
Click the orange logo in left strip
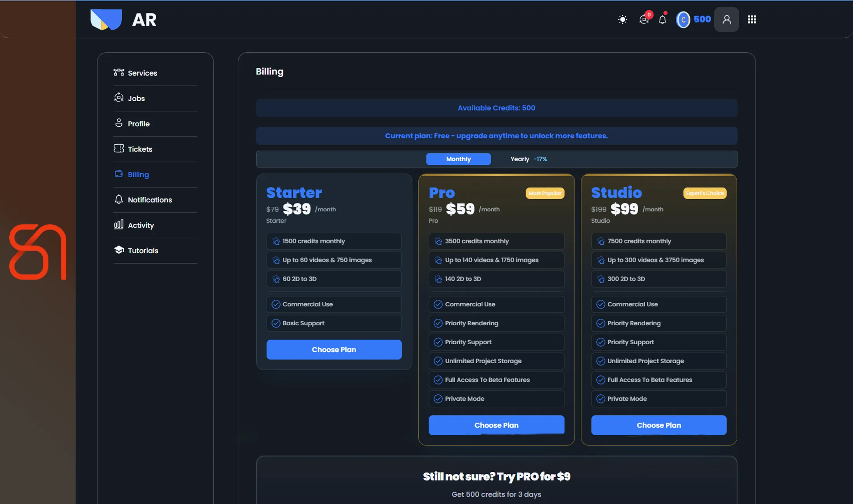tap(38, 252)
